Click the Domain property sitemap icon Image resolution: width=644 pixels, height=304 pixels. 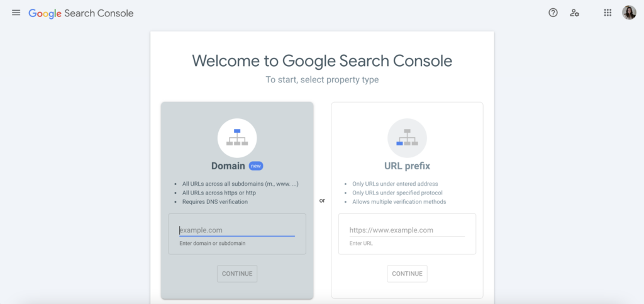click(237, 138)
